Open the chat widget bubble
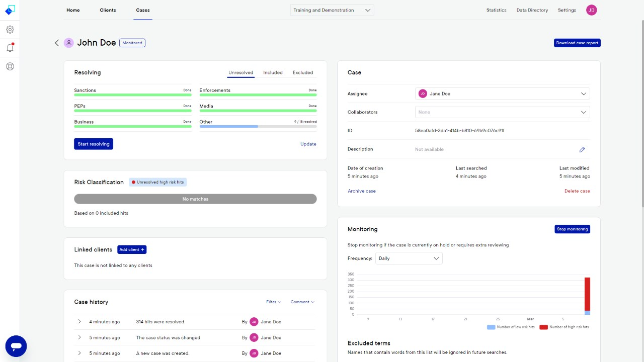 (16, 346)
